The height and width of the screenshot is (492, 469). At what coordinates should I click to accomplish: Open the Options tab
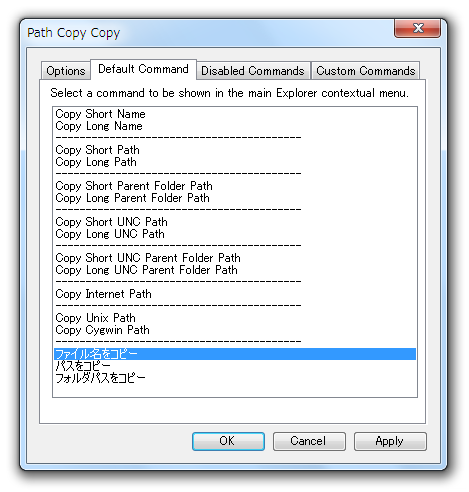coord(66,71)
